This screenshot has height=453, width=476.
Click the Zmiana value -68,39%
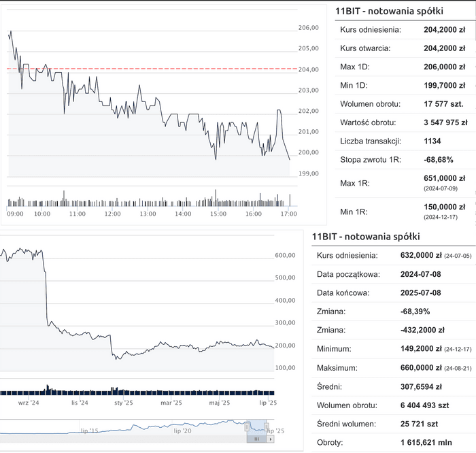click(x=415, y=312)
